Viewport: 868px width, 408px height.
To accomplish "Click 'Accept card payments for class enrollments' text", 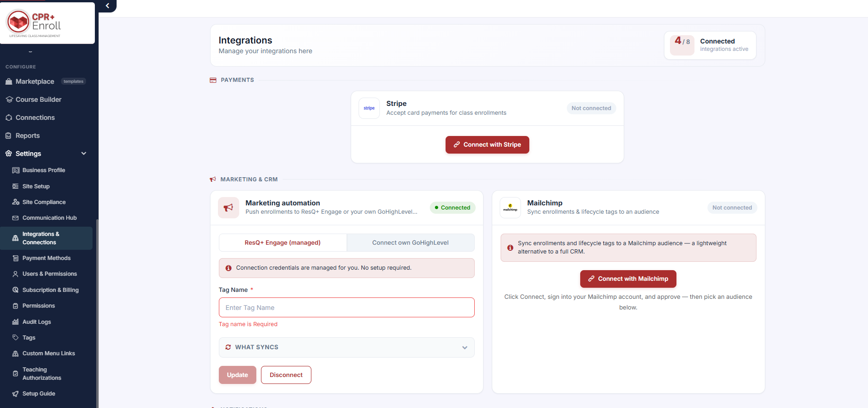I will (446, 113).
